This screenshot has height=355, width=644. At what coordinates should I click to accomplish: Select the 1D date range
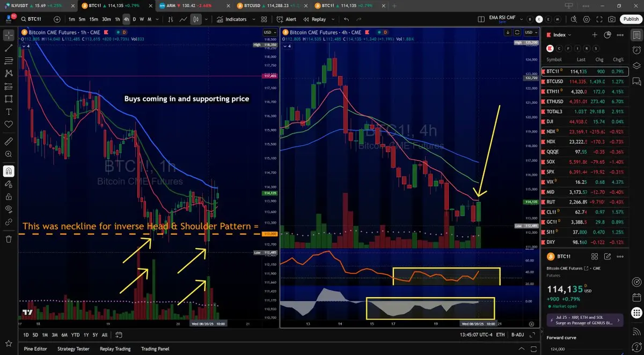26,335
